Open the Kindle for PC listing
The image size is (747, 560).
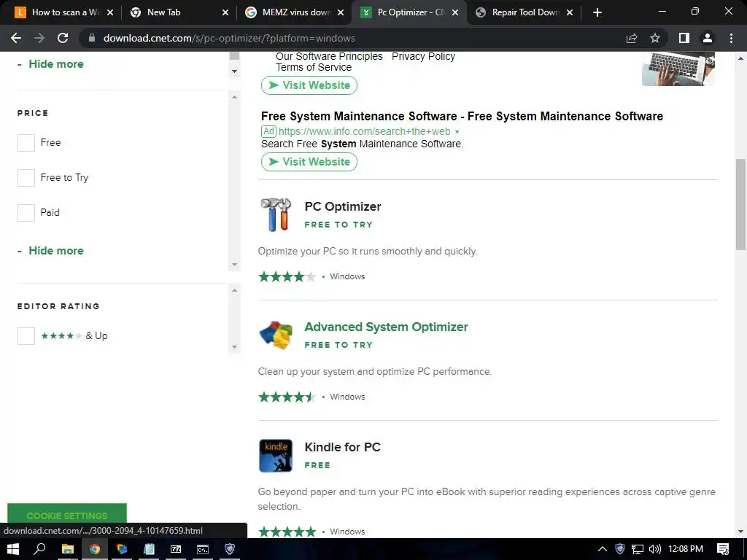pos(342,447)
